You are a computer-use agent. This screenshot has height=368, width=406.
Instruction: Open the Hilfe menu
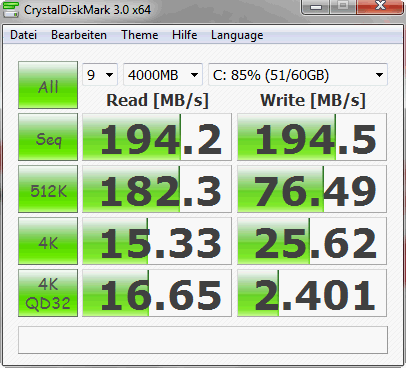[184, 35]
